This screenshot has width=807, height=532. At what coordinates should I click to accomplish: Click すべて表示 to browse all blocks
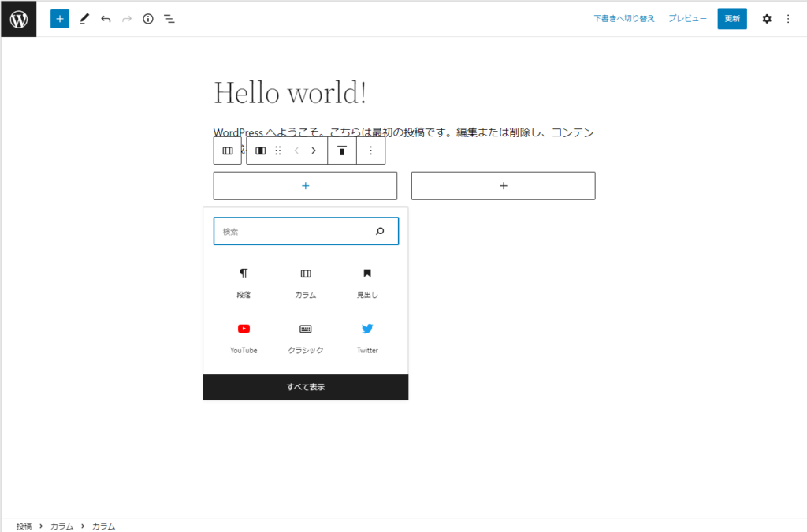point(306,387)
